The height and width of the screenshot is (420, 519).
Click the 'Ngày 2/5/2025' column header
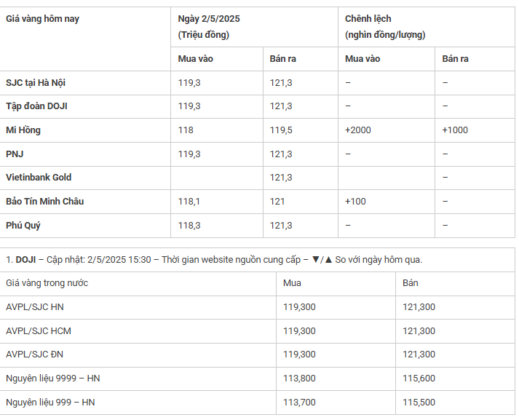[x=209, y=18]
